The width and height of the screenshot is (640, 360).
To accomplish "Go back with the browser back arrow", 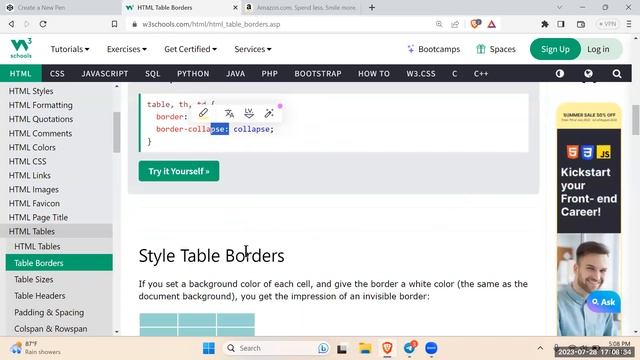I will [x=11, y=24].
